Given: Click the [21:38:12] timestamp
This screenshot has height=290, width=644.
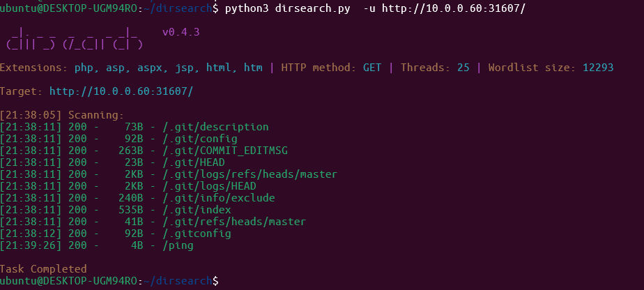Looking at the screenshot, I should [x=31, y=234].
